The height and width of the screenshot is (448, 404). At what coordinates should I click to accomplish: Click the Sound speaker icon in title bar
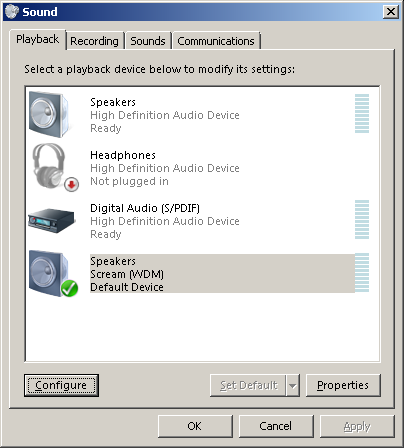pyautogui.click(x=12, y=12)
